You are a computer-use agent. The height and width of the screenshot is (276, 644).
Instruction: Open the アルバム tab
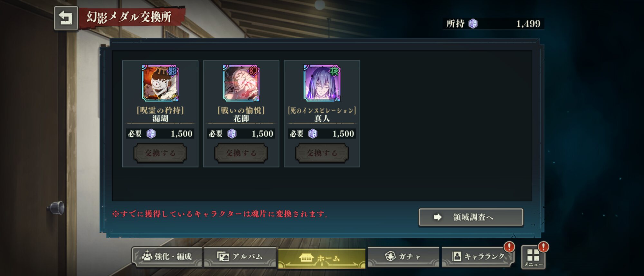[240, 257]
